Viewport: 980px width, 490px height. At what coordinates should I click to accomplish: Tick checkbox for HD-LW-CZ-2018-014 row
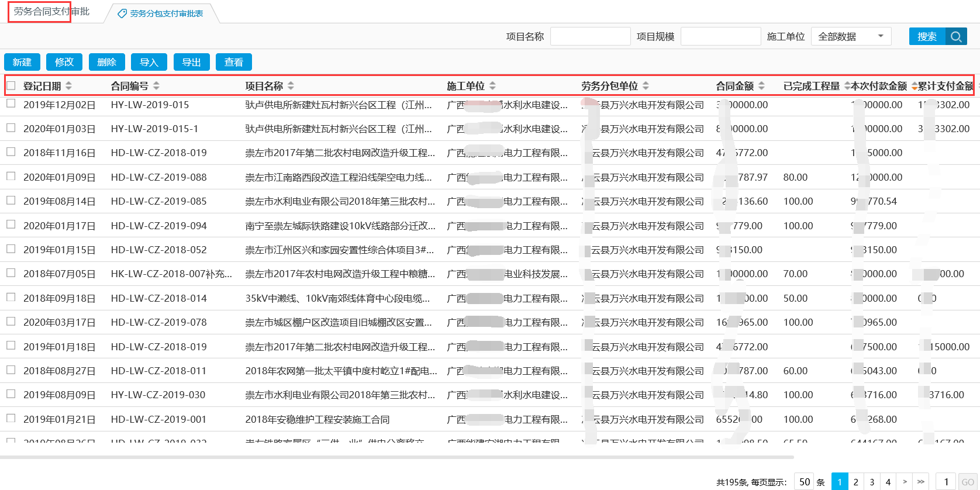pyautogui.click(x=11, y=297)
